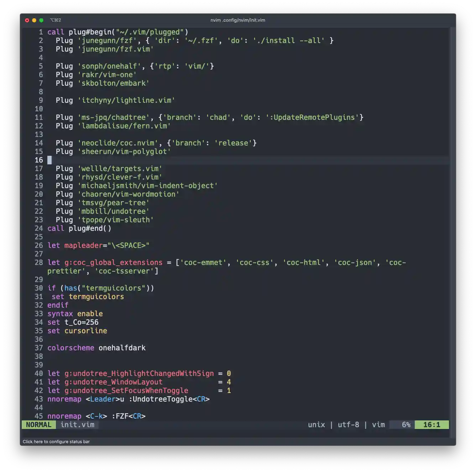This screenshot has height=472, width=476.
Task: Click 'neoclide/coc.nvim' on line 14
Action: coord(118,143)
